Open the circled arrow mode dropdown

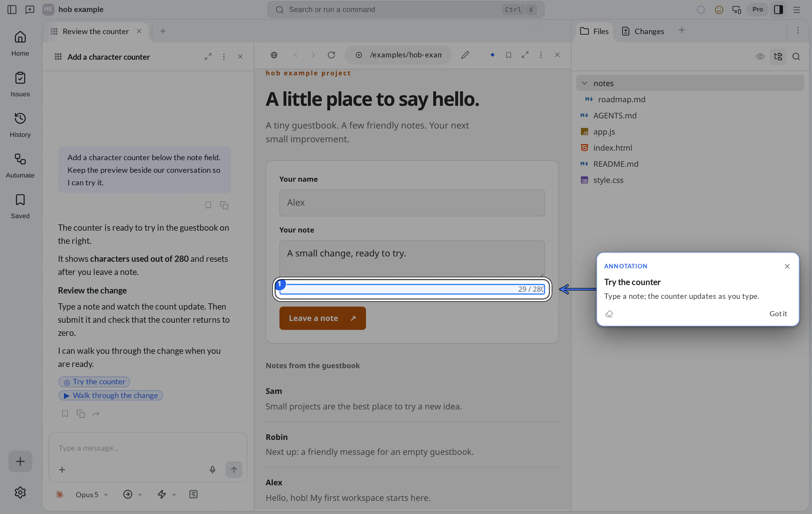(133, 494)
